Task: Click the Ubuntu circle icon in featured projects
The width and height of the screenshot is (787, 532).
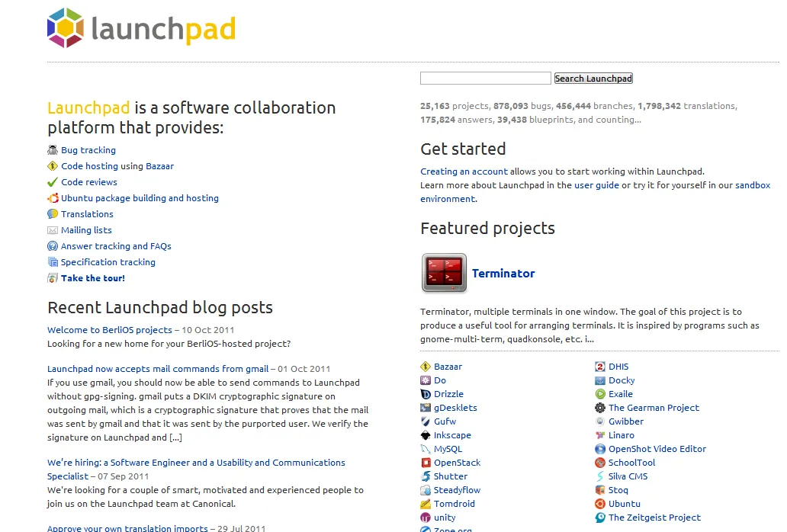Action: [599, 503]
